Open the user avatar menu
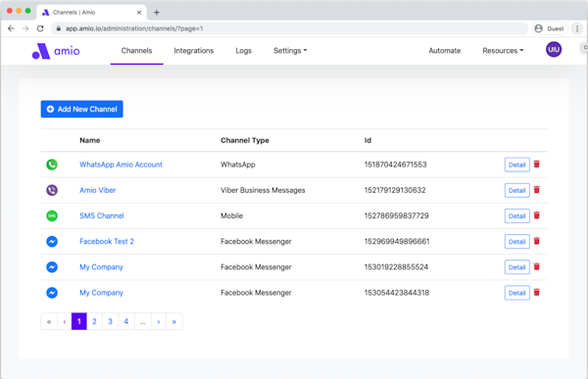Viewport: 588px width, 379px height. [554, 50]
